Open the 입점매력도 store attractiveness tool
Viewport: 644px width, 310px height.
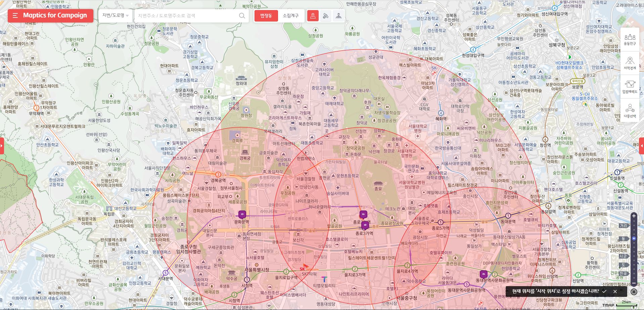click(x=630, y=87)
